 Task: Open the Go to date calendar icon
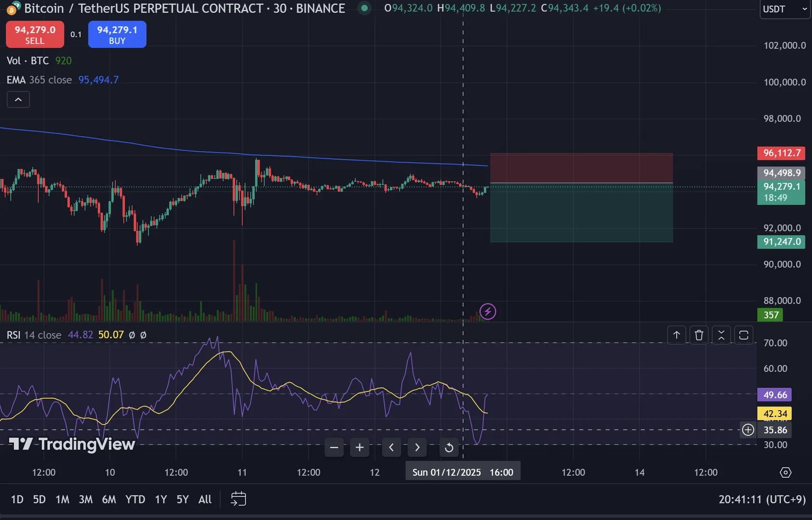238,499
